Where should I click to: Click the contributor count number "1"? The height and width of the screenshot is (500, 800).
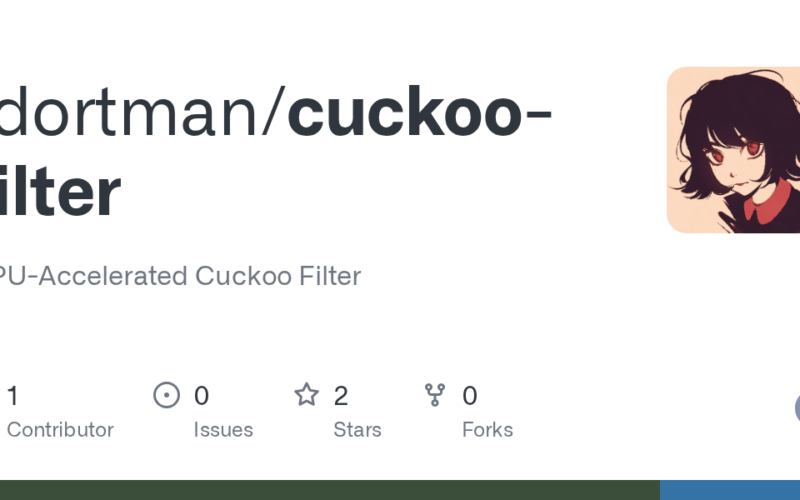point(12,396)
